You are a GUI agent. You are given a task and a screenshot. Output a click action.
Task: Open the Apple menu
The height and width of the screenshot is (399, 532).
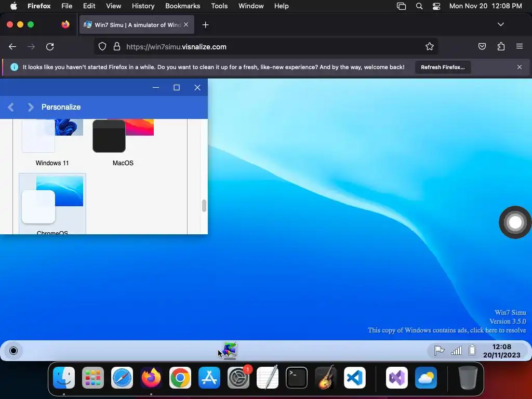click(13, 6)
